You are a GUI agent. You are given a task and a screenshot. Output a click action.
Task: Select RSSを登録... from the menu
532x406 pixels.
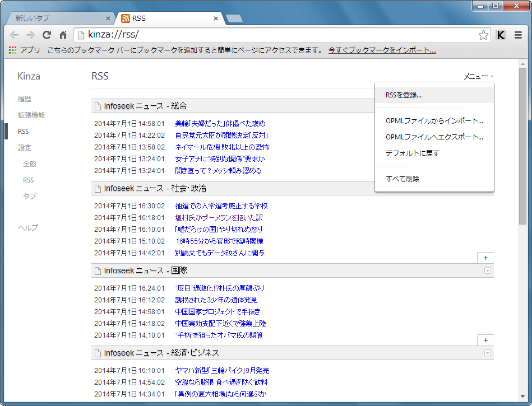[x=404, y=95]
